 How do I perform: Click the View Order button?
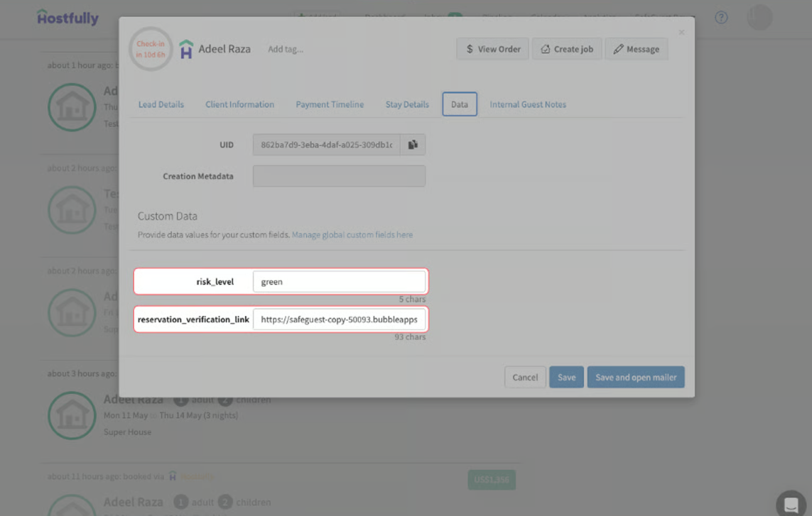492,49
